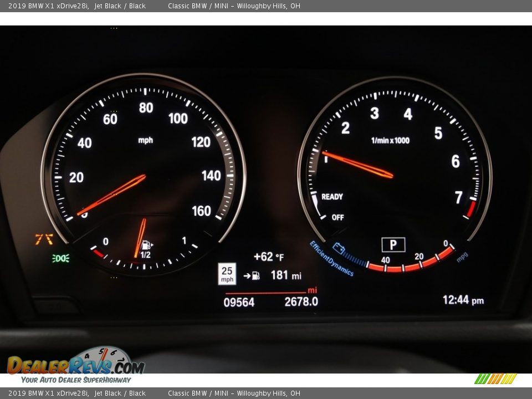This screenshot has height=399, width=532.
Task: Click the speedometer needle
Action: [x=111, y=195]
